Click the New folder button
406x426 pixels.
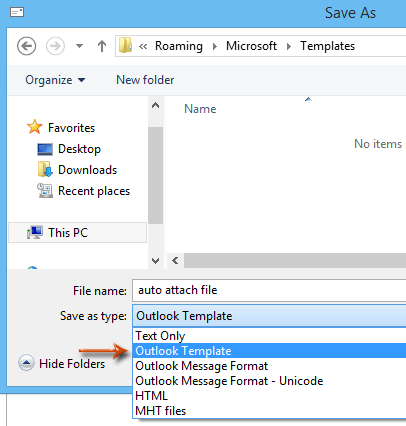coord(145,80)
